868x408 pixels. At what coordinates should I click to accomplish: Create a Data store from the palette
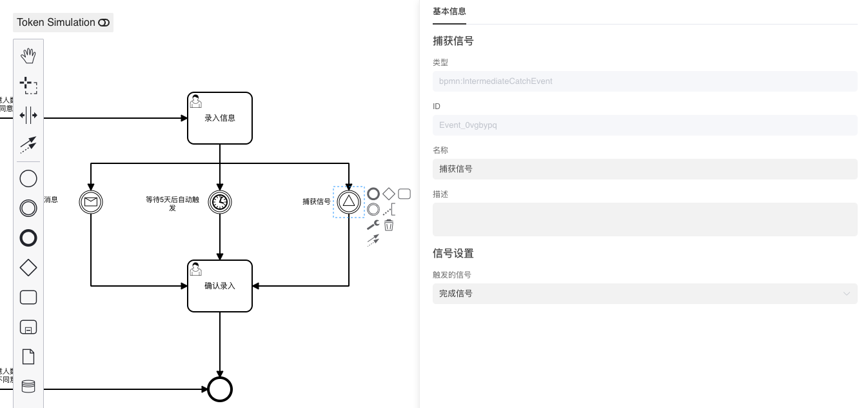[x=28, y=385]
